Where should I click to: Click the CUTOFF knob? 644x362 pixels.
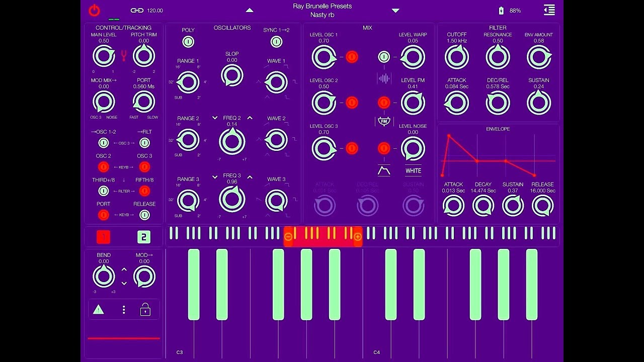click(x=457, y=57)
